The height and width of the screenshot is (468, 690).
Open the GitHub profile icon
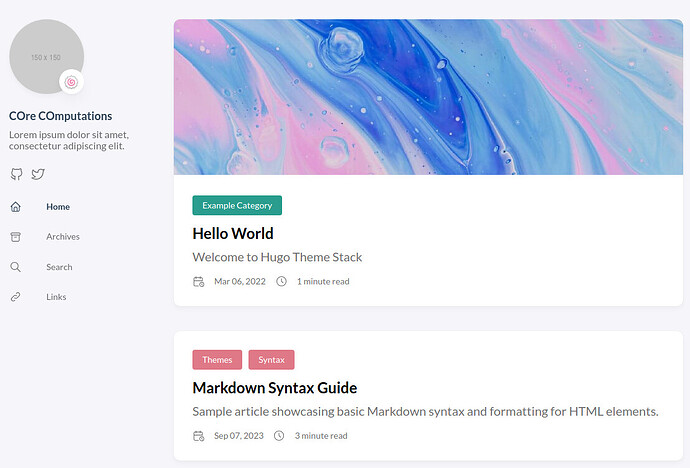(16, 174)
